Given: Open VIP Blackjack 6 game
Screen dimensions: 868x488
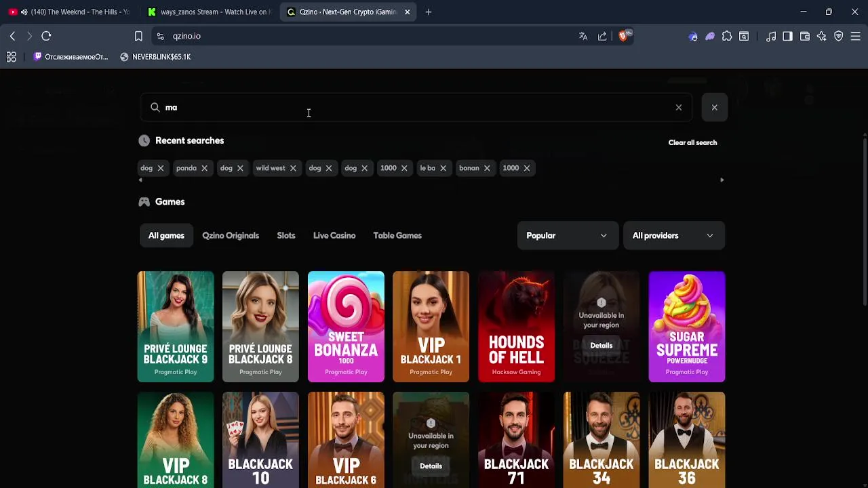Looking at the screenshot, I should click(346, 440).
